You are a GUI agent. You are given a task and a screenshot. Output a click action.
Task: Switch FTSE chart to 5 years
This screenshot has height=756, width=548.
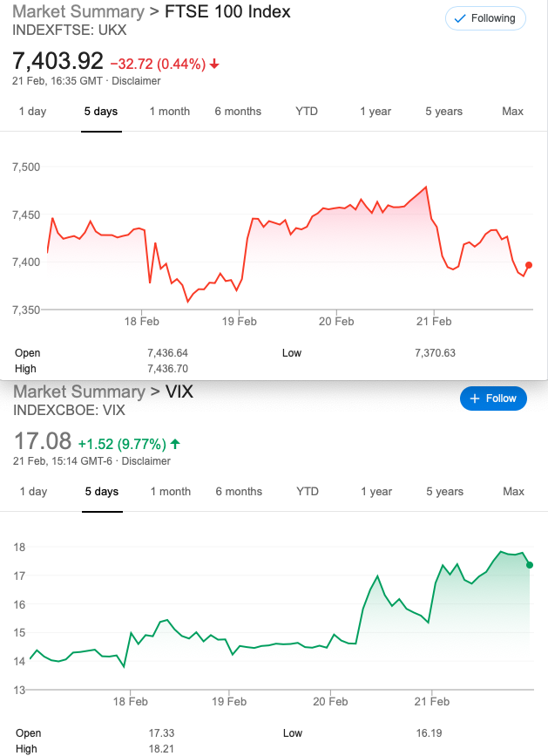pyautogui.click(x=444, y=112)
